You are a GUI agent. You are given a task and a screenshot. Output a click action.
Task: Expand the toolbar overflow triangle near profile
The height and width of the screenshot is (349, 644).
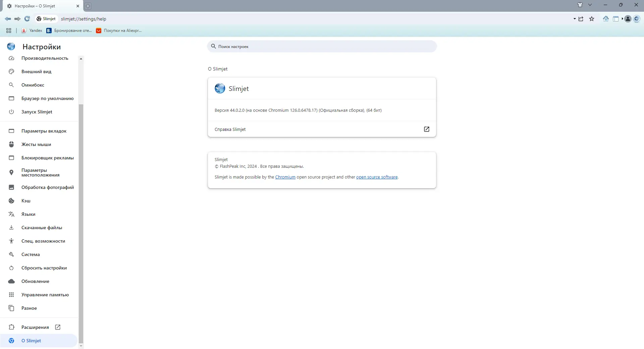click(622, 19)
